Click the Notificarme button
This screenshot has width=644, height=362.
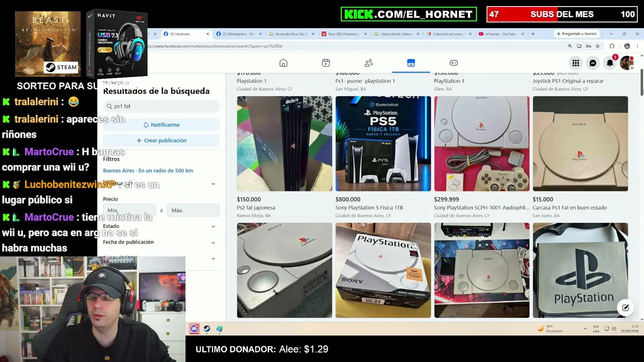(162, 125)
